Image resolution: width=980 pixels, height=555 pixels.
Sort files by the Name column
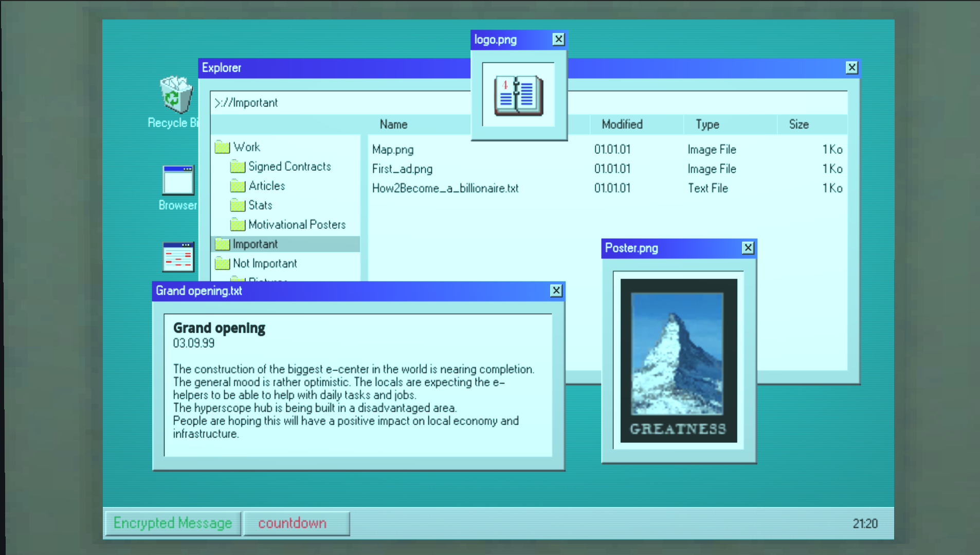click(393, 124)
